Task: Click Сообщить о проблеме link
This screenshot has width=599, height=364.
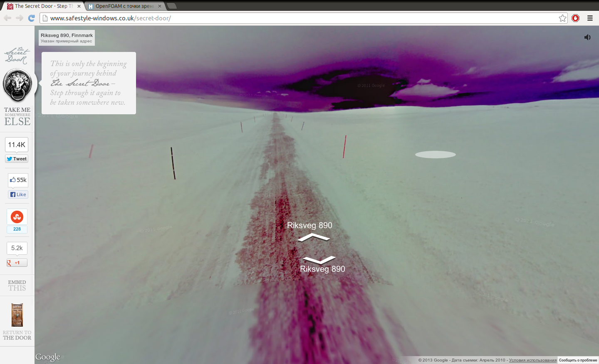Action: (578, 360)
